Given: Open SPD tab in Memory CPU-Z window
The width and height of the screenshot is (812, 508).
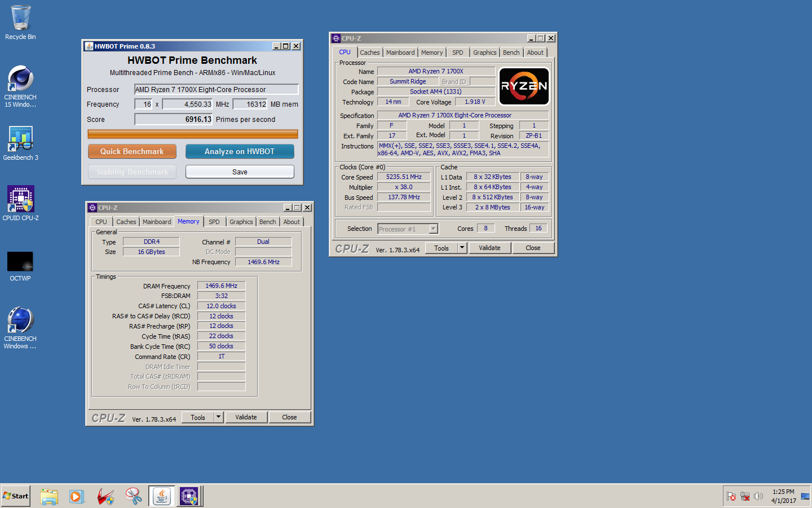Looking at the screenshot, I should pyautogui.click(x=214, y=222).
